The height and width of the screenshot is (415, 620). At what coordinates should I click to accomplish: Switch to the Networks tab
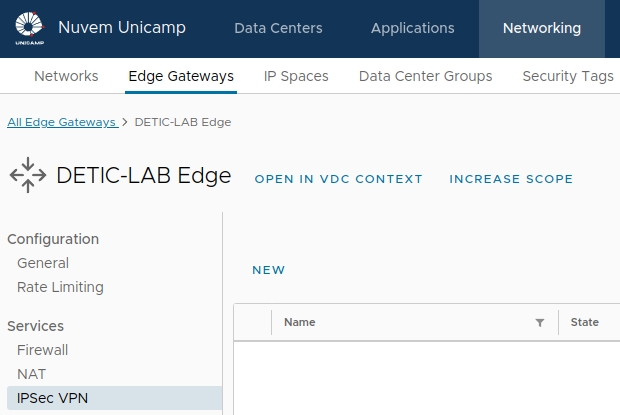66,76
